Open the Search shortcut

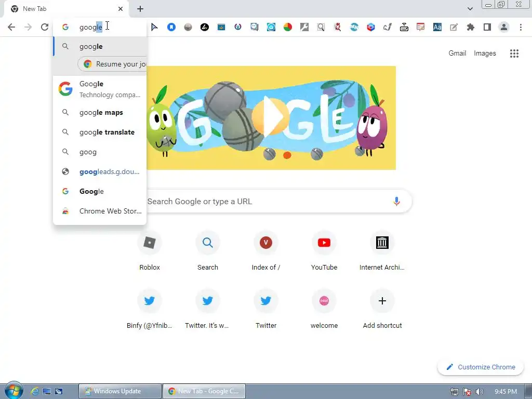208,251
